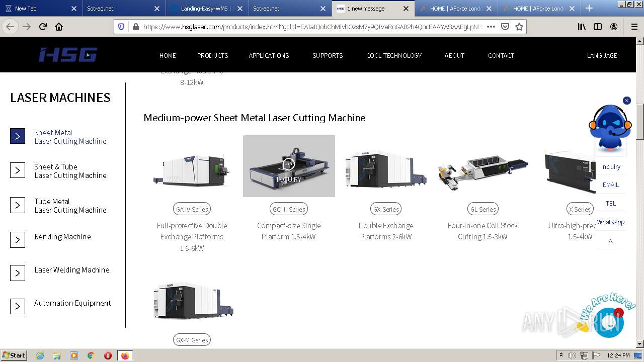Expand the Bending Machine arrow box
The height and width of the screenshot is (362, 644).
18,240
